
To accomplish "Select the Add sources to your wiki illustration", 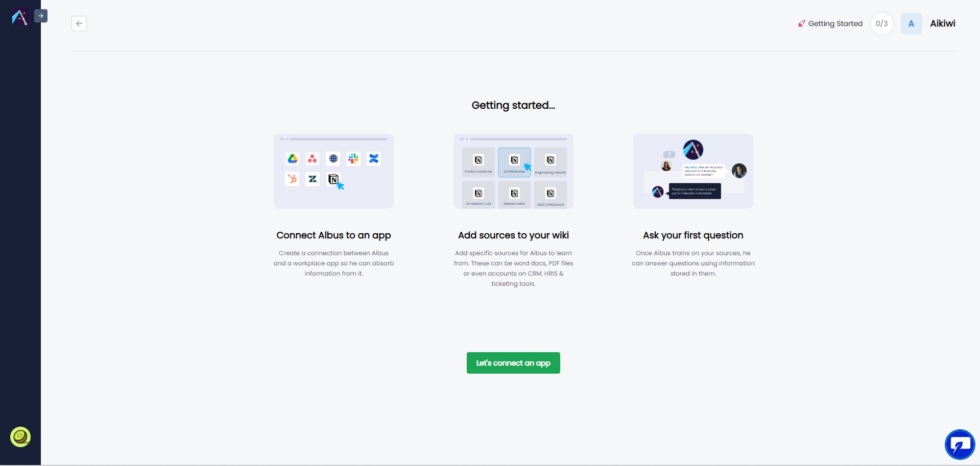I will (513, 171).
